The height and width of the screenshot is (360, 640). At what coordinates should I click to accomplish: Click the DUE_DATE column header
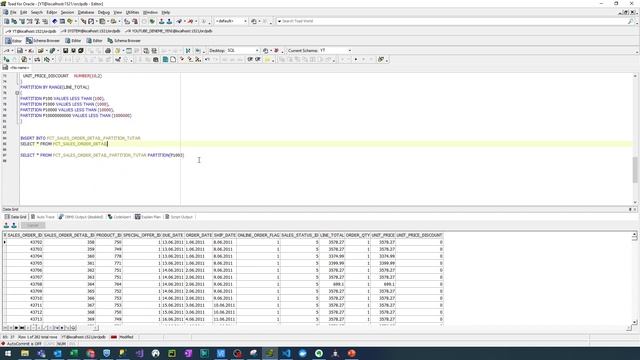pos(173,236)
